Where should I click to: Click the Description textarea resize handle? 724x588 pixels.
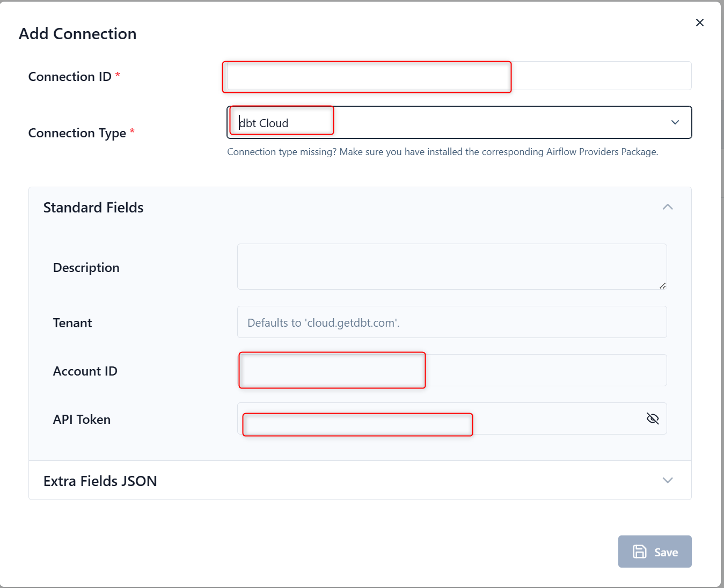663,286
